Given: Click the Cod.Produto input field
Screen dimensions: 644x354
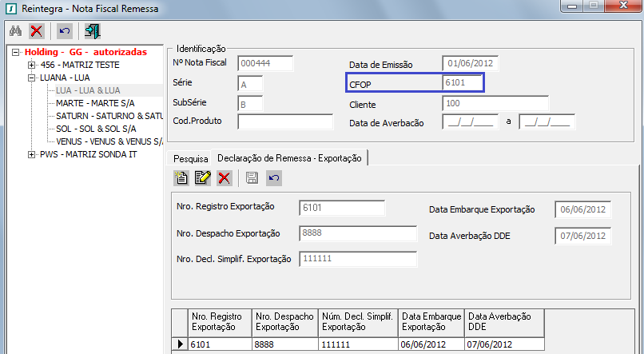Looking at the screenshot, I should pos(273,122).
